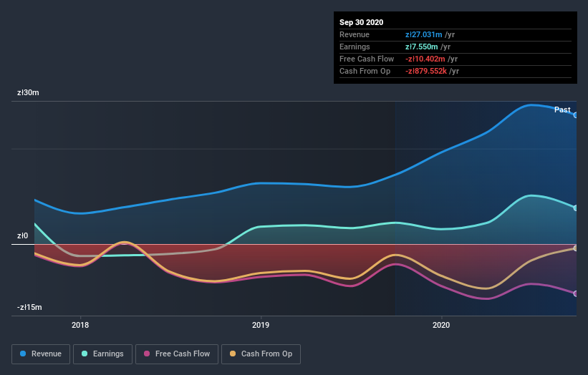
Task: Click the Sep 30 2020 tooltip date
Action: point(362,22)
